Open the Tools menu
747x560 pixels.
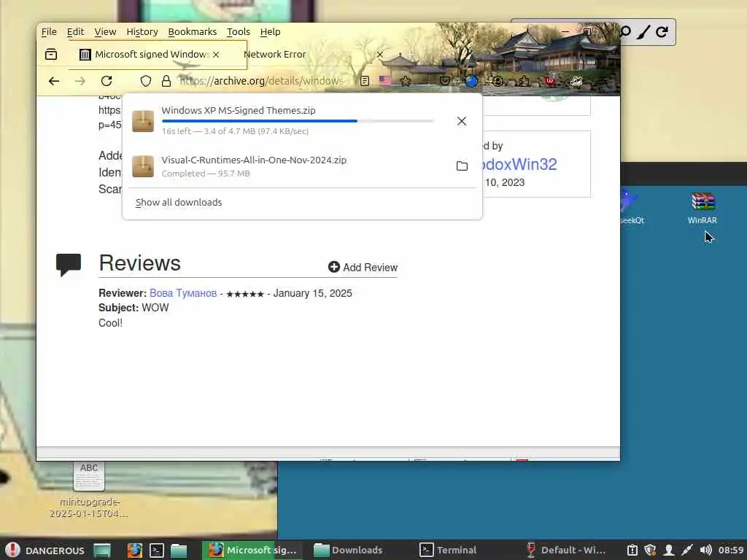(x=239, y=32)
